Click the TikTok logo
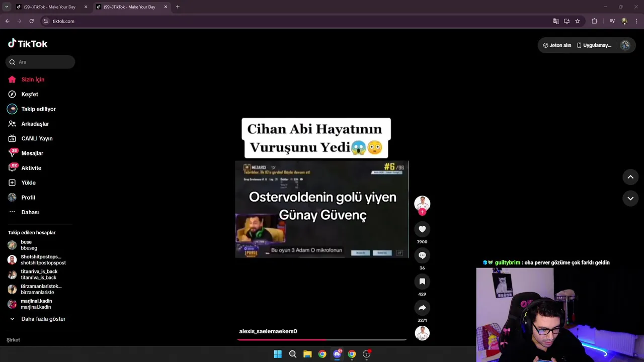 [x=28, y=44]
